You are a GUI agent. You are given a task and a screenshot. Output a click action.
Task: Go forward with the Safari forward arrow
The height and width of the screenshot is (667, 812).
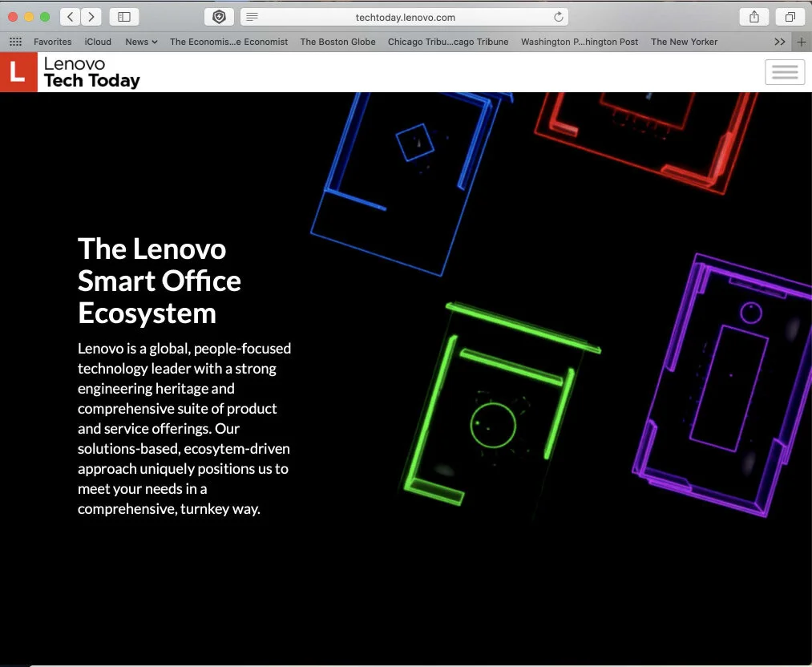(91, 17)
